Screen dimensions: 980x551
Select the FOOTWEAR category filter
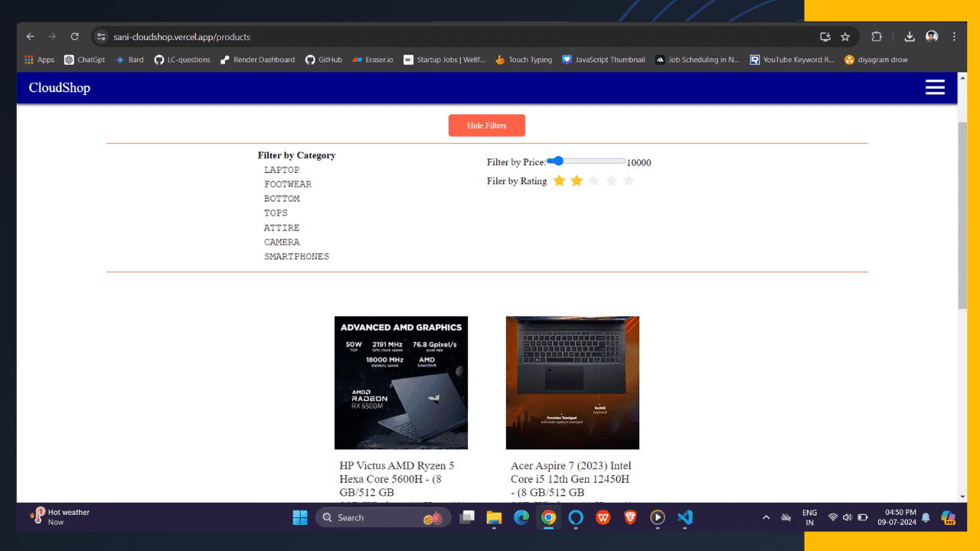[x=288, y=184]
